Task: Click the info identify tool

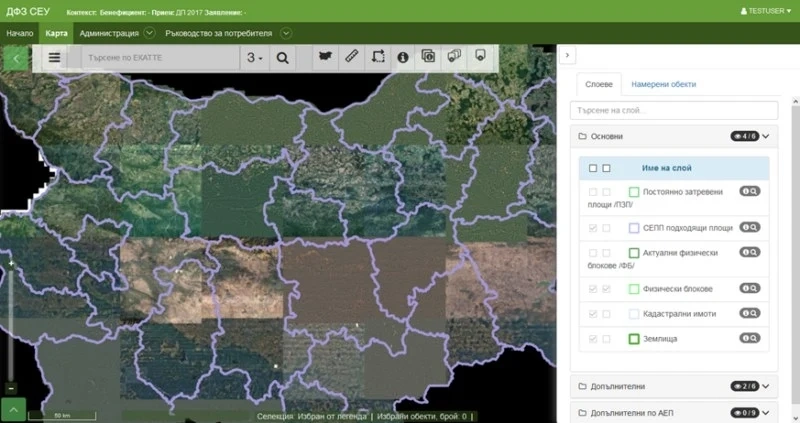Action: [403, 57]
